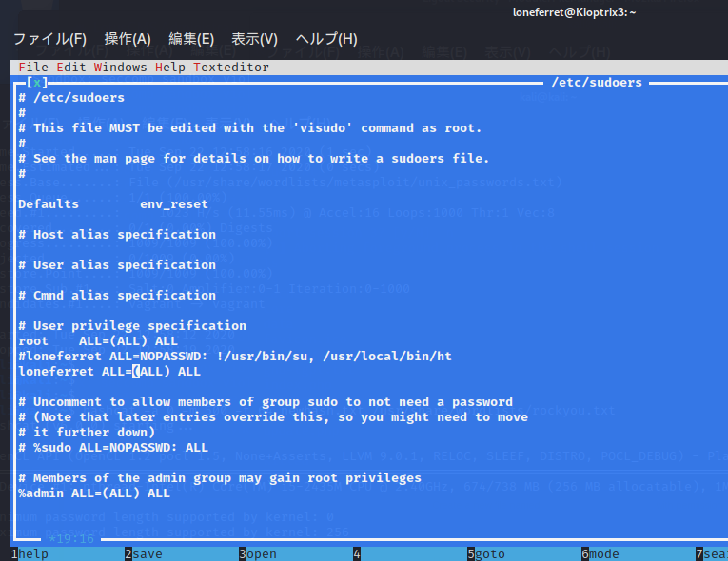
Task: Click the commented '#loneferret ALL=NOPASSWD' line
Action: (235, 357)
